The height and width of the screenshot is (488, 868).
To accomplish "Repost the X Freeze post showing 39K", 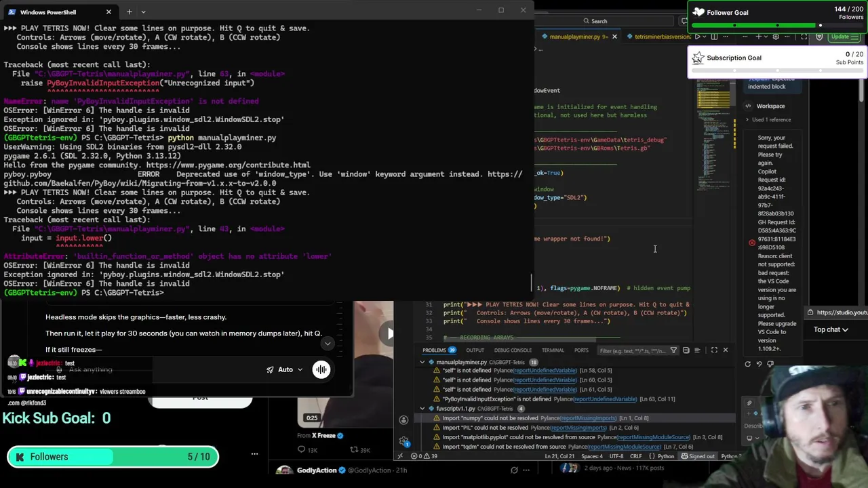I will click(360, 450).
